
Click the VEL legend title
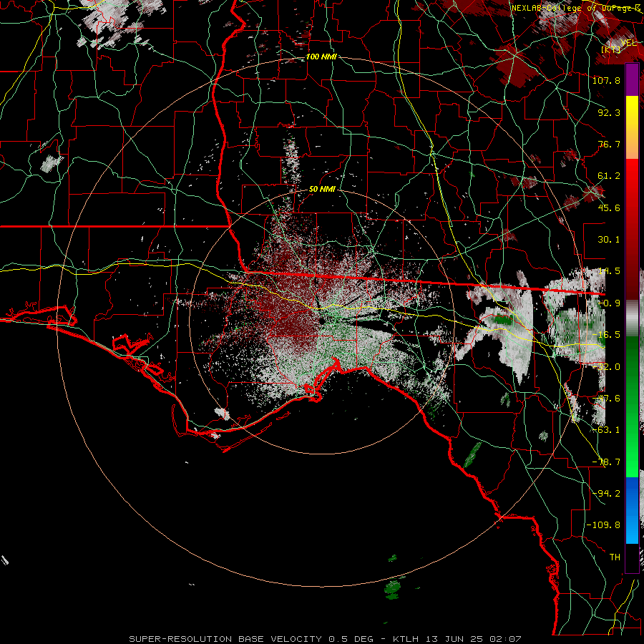628,43
